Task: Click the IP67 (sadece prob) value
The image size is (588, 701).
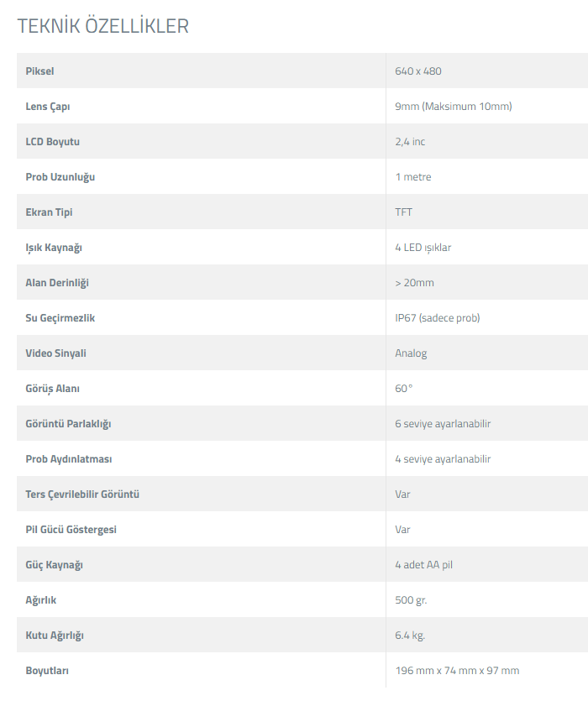Action: (x=437, y=318)
